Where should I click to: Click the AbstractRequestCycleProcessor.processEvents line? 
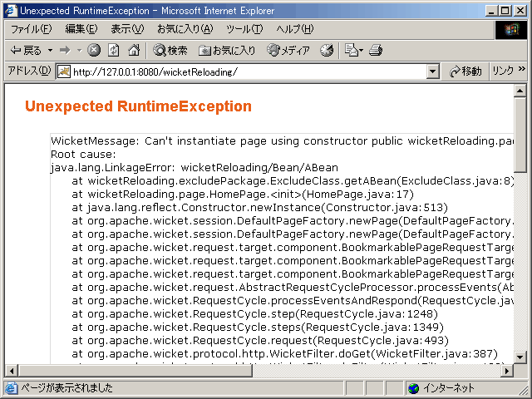293,288
